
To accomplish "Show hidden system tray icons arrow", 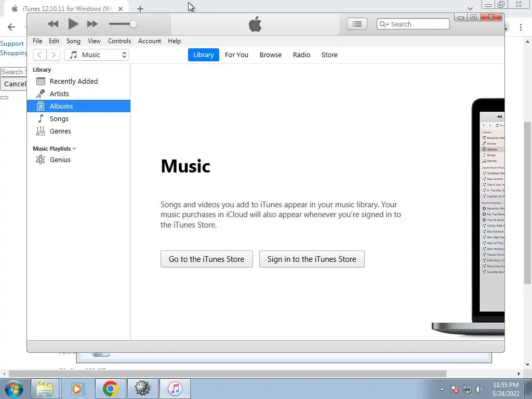I will (442, 389).
